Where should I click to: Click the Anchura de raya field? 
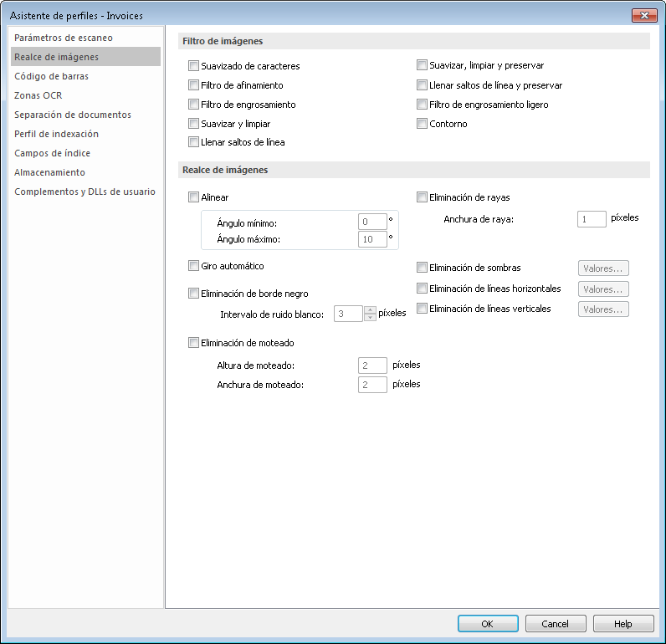pos(592,218)
